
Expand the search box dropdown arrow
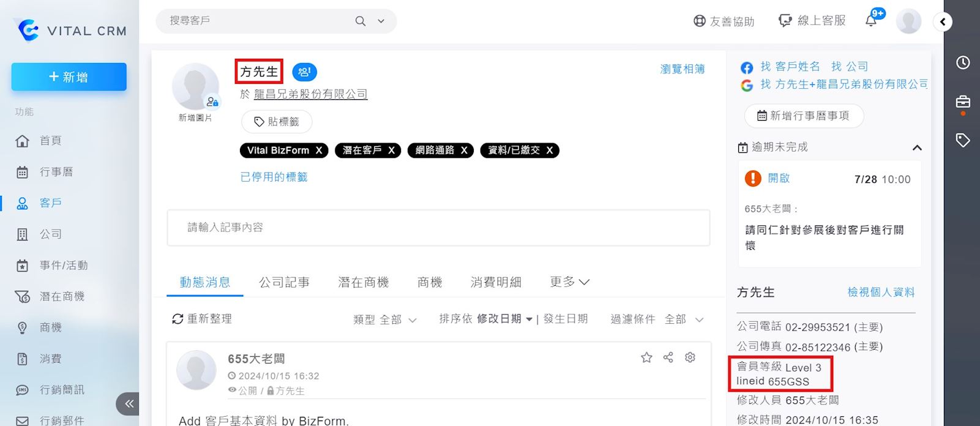coord(381,21)
